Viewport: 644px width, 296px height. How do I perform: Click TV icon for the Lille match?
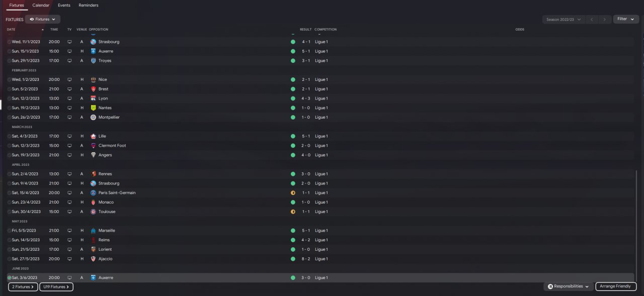point(69,136)
